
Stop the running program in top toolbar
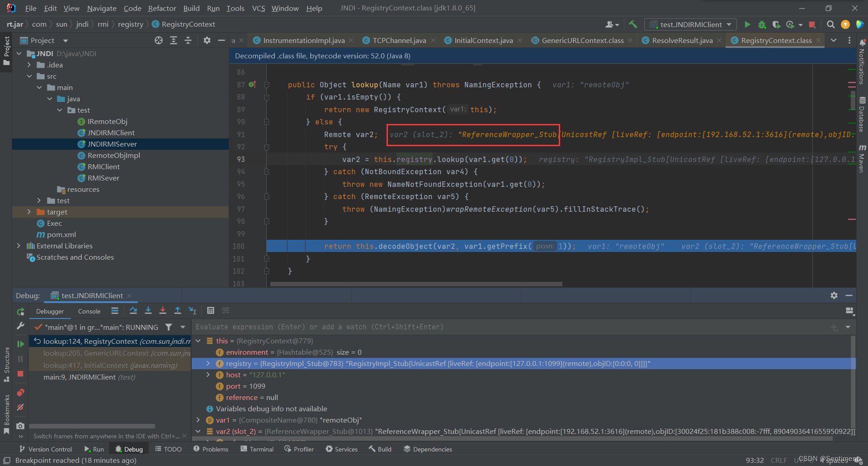[x=812, y=24]
